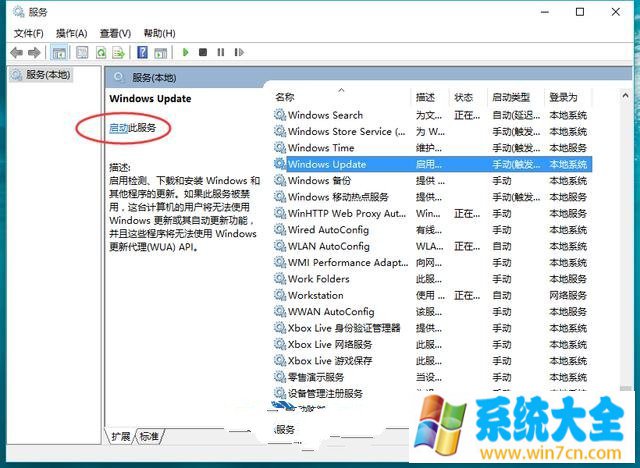The height and width of the screenshot is (468, 640).
Task: Select the WLAN AutoConfig service name
Action: 329,246
